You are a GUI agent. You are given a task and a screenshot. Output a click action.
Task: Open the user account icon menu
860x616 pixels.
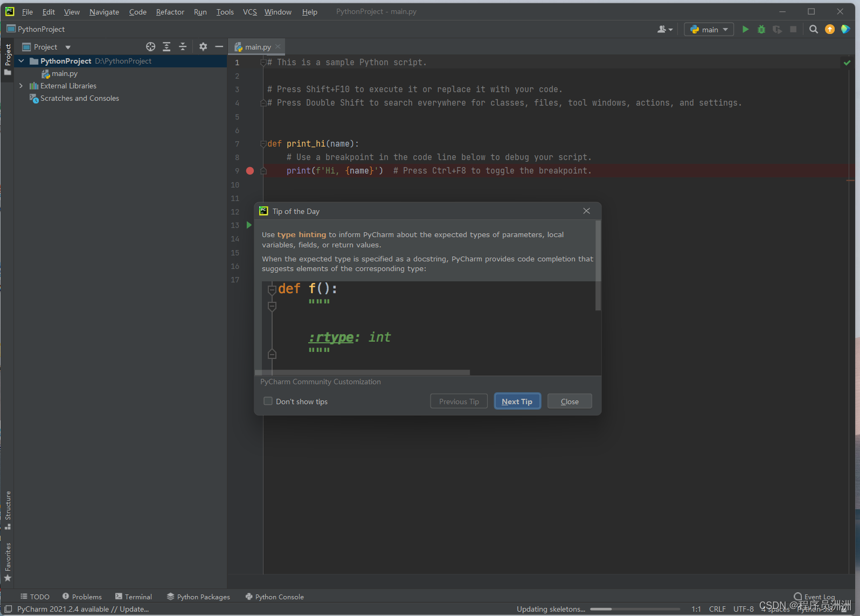[665, 30]
